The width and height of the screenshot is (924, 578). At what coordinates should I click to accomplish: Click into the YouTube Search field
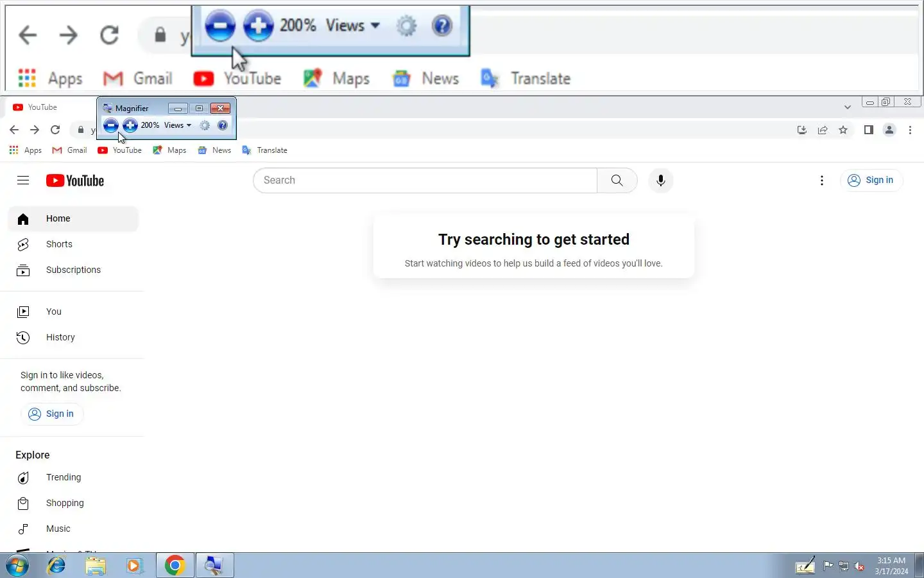pos(425,180)
